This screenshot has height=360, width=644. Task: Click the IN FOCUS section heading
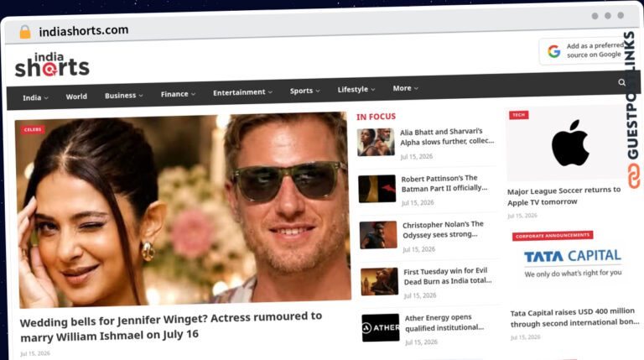(376, 117)
